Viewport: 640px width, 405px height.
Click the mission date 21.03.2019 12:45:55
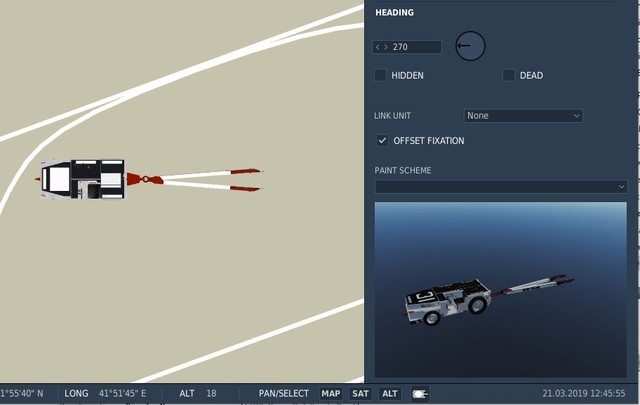583,394
